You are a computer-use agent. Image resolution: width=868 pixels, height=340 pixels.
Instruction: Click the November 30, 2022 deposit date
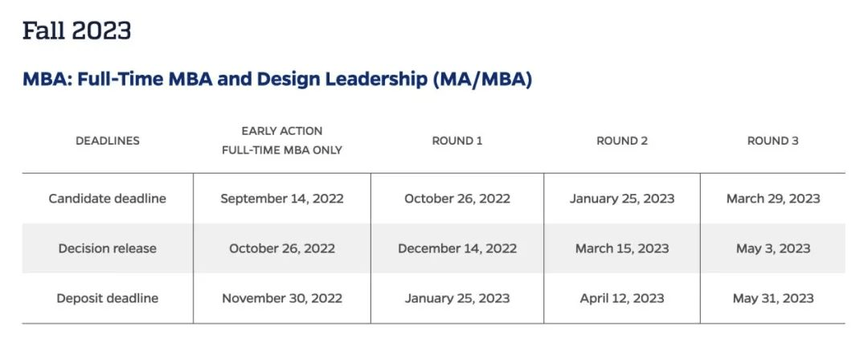click(x=282, y=298)
